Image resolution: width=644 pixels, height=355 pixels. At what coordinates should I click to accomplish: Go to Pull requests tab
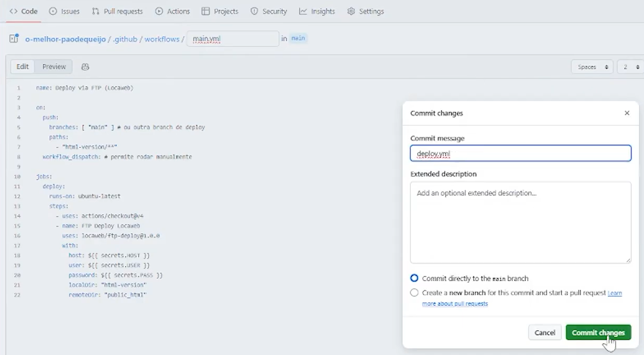117,11
